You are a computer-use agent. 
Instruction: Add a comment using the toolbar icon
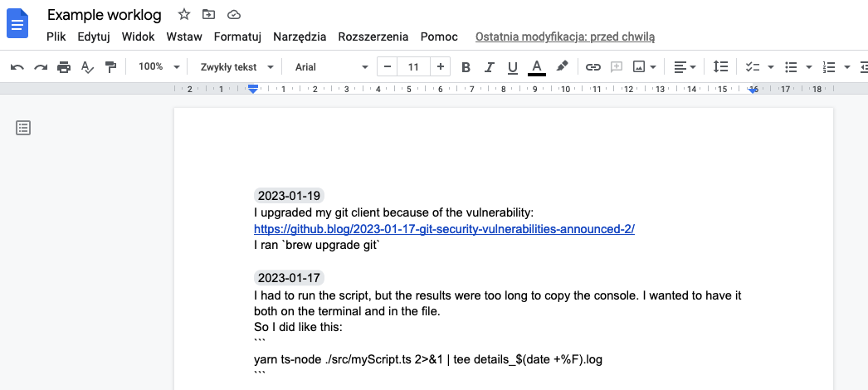pos(616,67)
